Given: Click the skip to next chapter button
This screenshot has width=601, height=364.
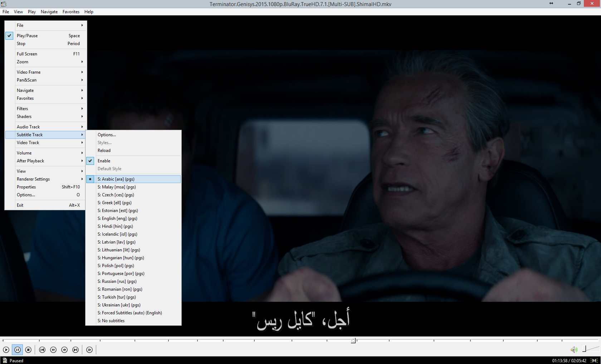Looking at the screenshot, I should (75, 350).
